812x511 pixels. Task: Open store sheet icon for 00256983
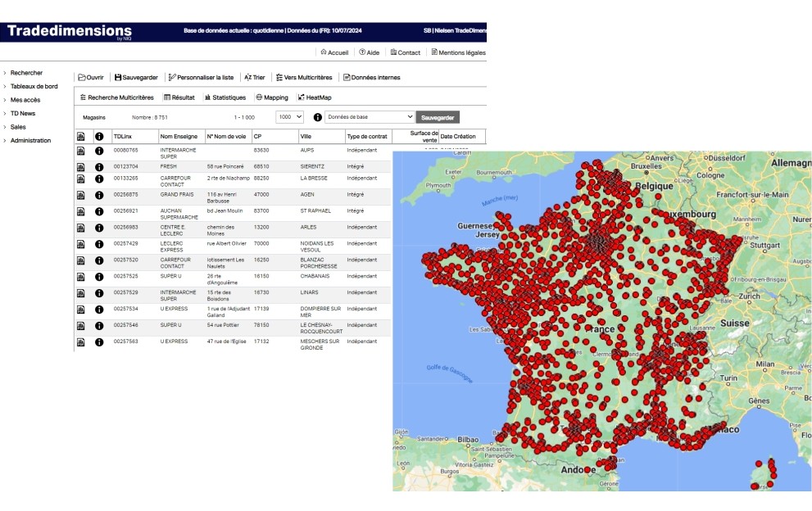81,228
